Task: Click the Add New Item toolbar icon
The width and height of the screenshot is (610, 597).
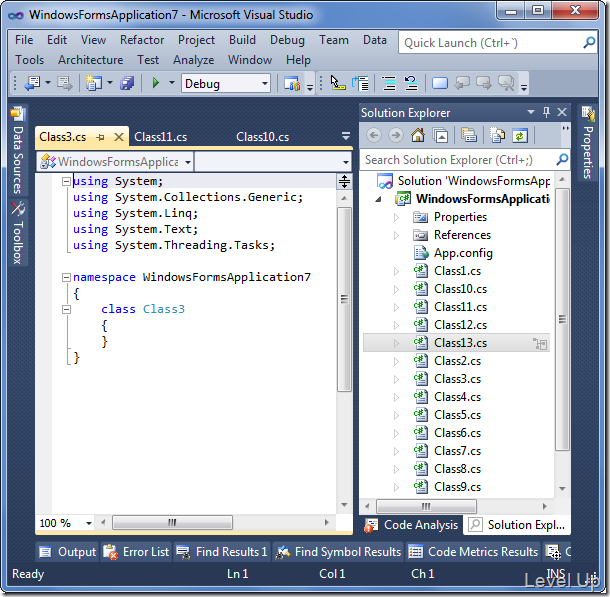Action: tap(93, 83)
